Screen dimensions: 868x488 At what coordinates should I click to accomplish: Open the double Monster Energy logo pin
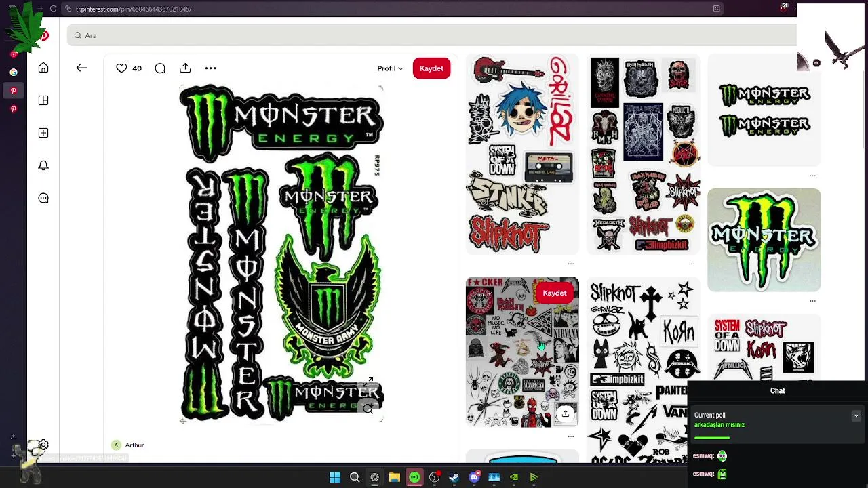pyautogui.click(x=764, y=110)
